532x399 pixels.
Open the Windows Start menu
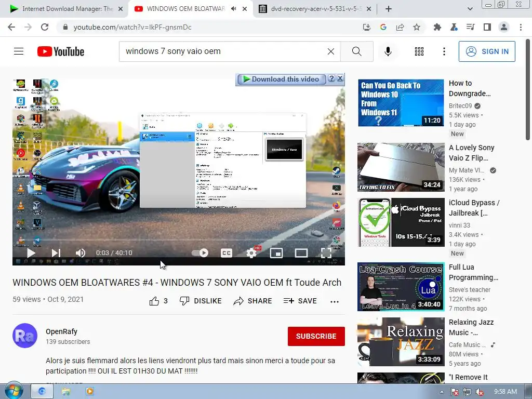pyautogui.click(x=14, y=391)
